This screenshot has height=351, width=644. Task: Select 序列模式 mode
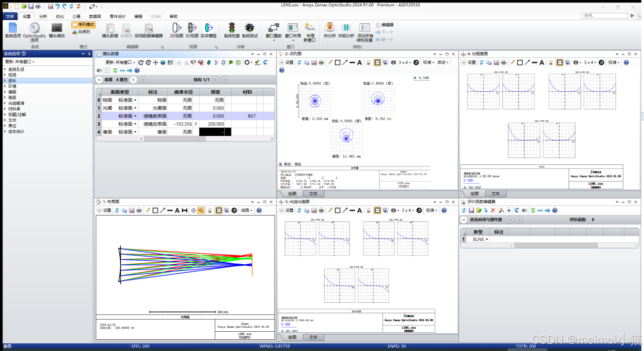click(83, 24)
